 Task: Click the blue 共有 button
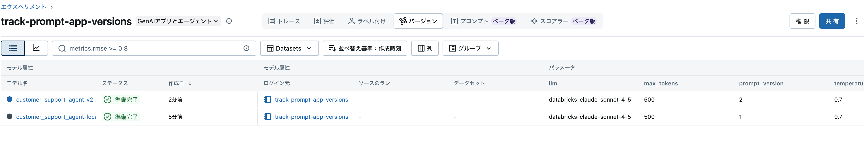(832, 21)
